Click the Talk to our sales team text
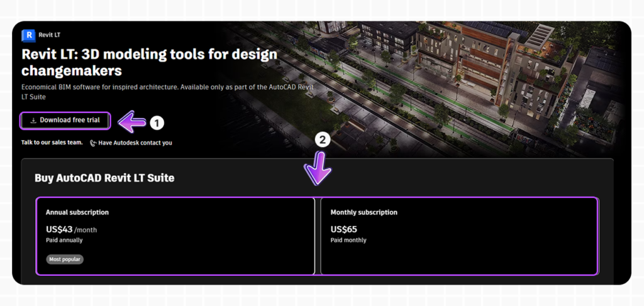The image size is (644, 306). point(52,142)
